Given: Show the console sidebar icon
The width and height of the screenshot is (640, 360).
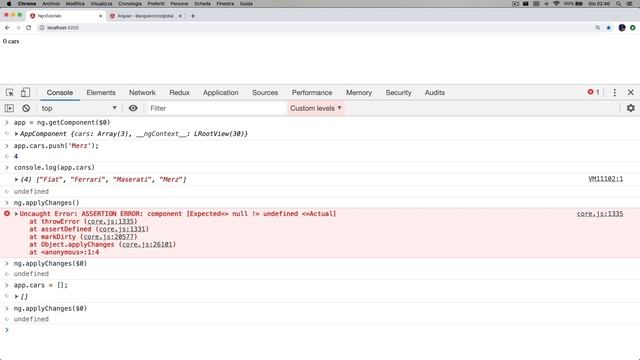Looking at the screenshot, I should point(9,108).
